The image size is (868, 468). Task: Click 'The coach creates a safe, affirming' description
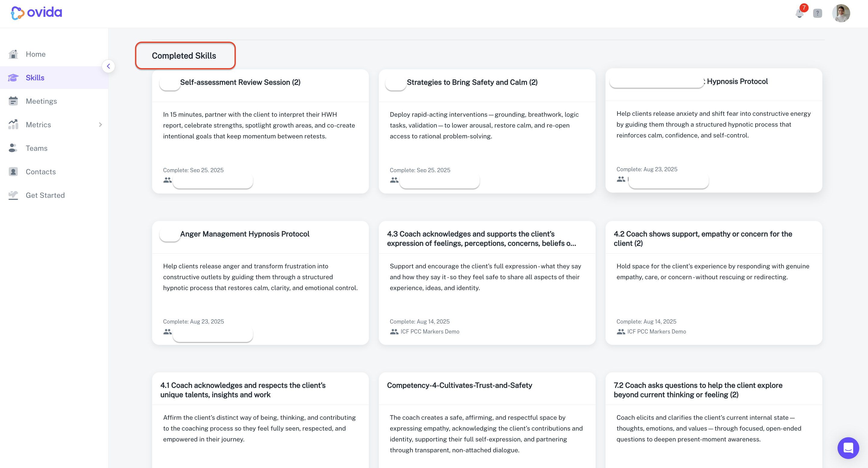486,434
